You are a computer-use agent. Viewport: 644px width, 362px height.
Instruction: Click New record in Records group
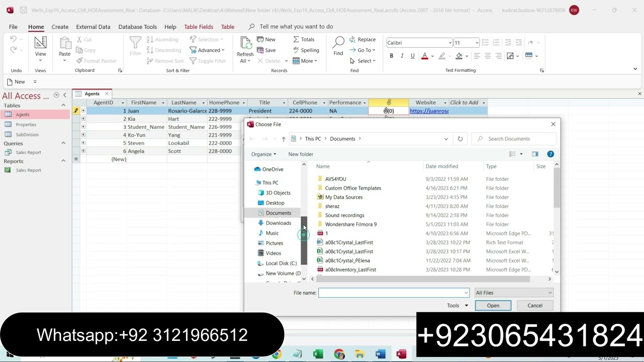coord(266,39)
